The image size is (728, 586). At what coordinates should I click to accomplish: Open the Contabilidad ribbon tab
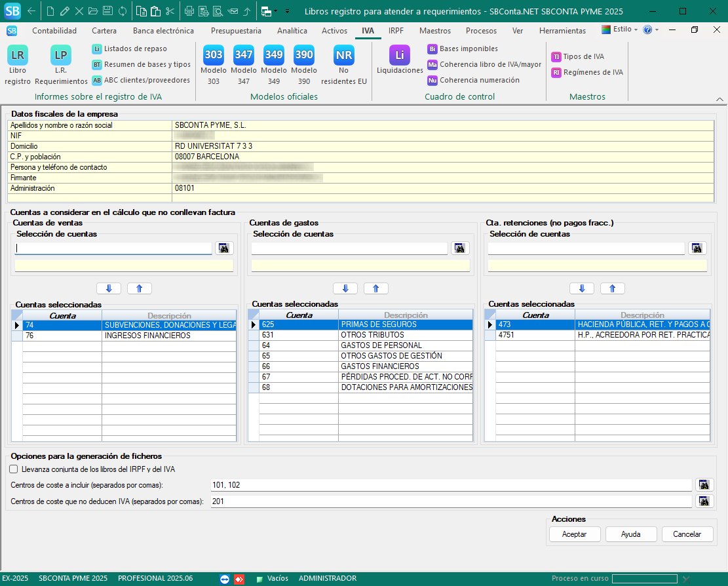click(54, 31)
